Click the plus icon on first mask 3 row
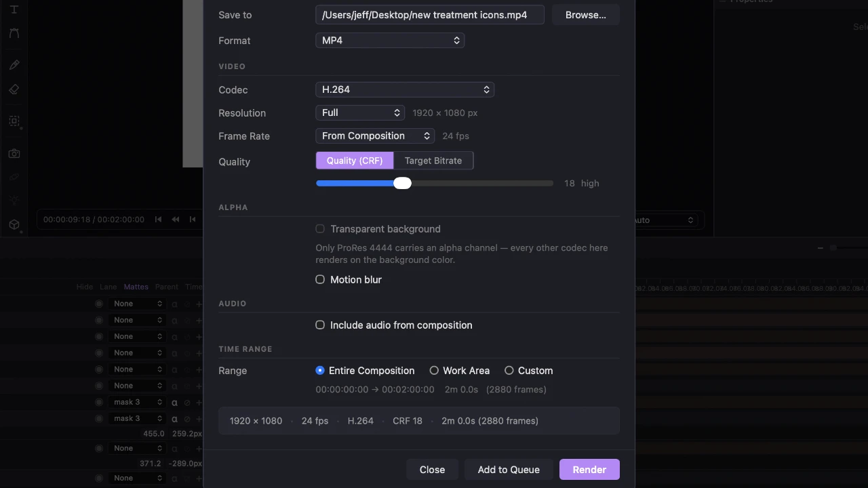This screenshot has width=868, height=488. pyautogui.click(x=199, y=402)
